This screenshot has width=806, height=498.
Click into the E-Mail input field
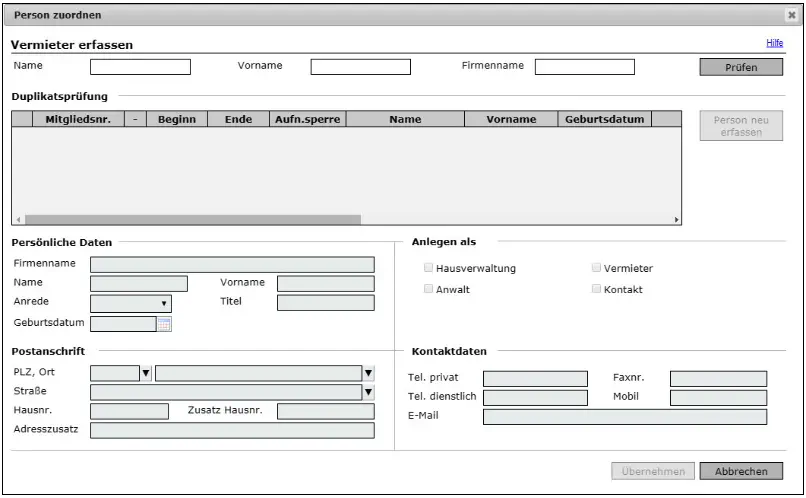click(624, 417)
